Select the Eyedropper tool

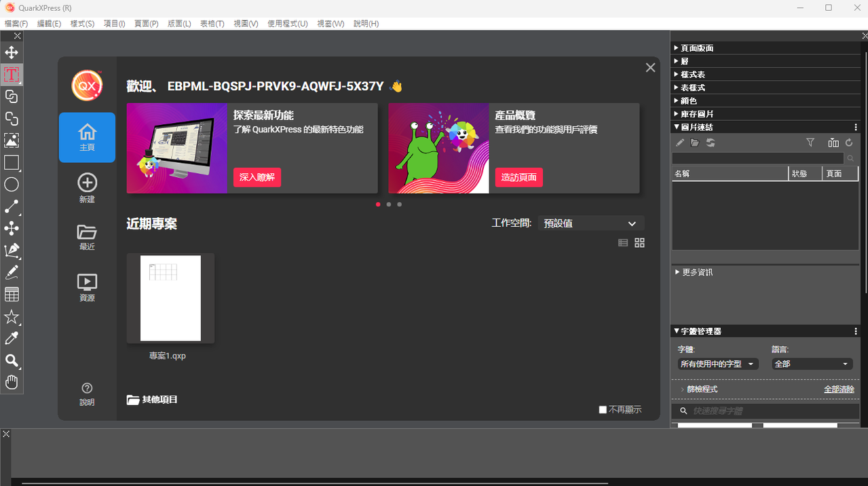click(x=12, y=339)
